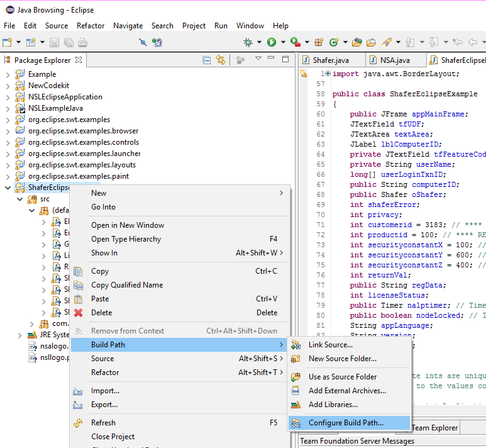486x448 pixels.
Task: Click the green Run toolbar icon
Action: point(272,42)
